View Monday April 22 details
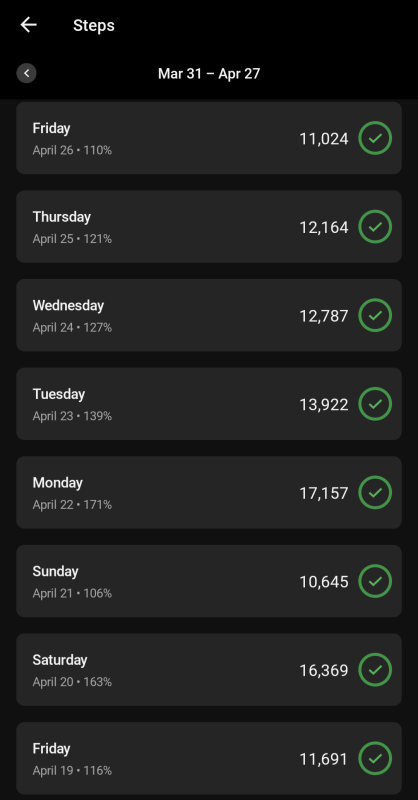Image resolution: width=418 pixels, height=800 pixels. coord(209,492)
